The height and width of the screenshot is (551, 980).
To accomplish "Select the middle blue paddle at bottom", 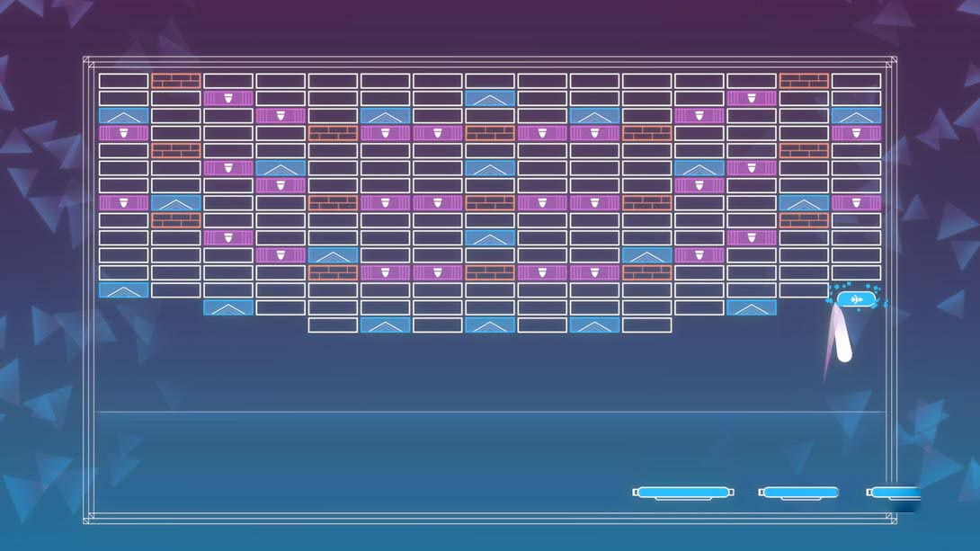I will click(x=799, y=493).
